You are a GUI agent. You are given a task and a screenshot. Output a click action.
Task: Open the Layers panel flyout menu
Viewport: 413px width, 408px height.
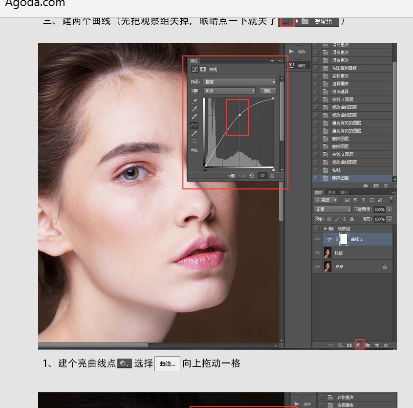pyautogui.click(x=393, y=192)
